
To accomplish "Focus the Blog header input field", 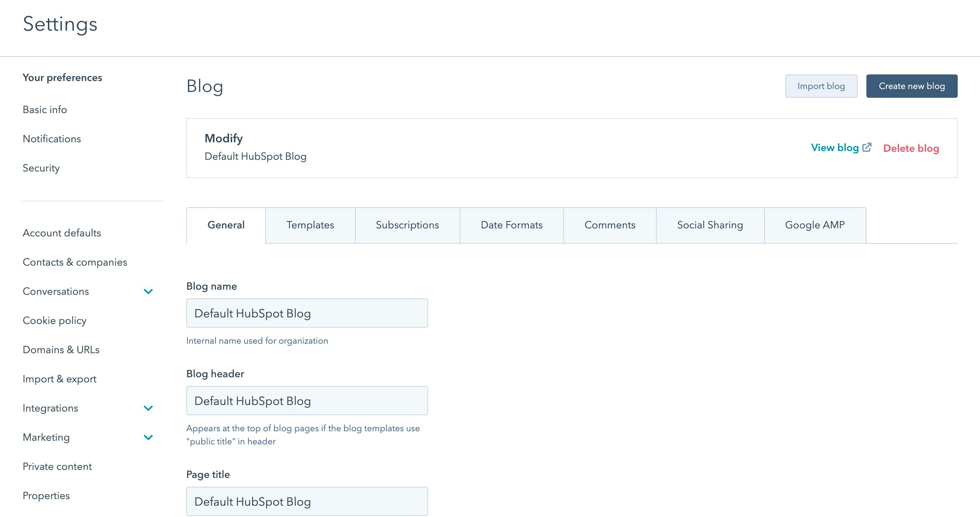I will 306,401.
